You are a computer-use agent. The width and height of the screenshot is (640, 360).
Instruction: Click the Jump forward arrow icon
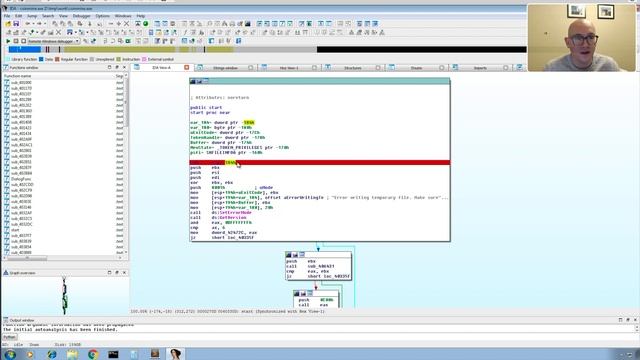point(40,24)
